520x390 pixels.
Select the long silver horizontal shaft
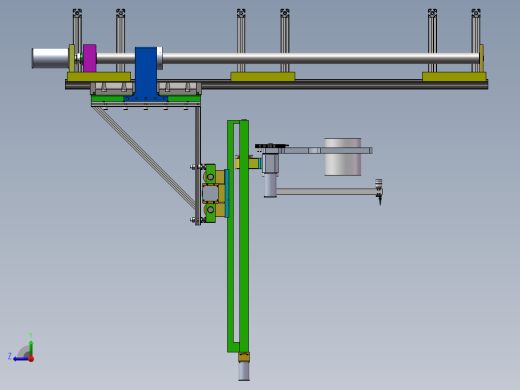pos(287,58)
